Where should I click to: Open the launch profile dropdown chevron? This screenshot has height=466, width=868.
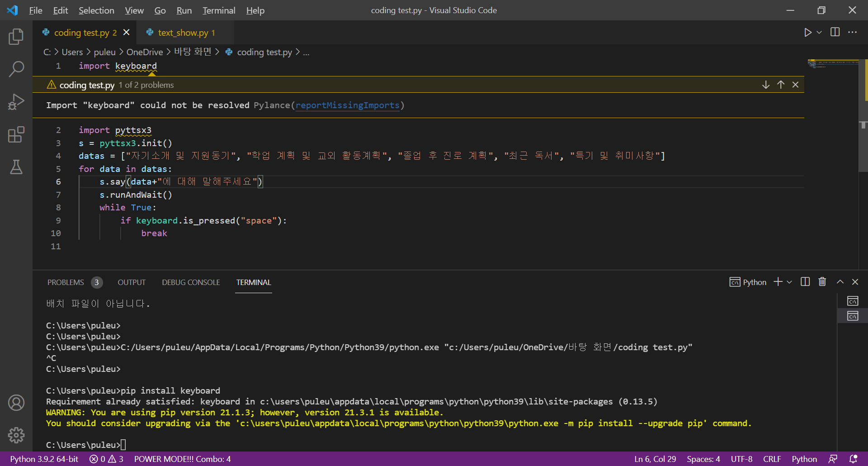pos(789,282)
